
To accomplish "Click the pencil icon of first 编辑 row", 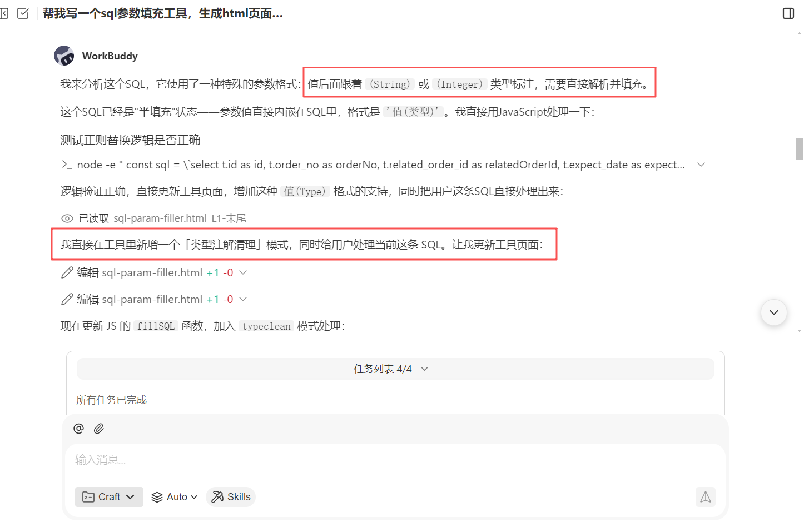I will (67, 272).
